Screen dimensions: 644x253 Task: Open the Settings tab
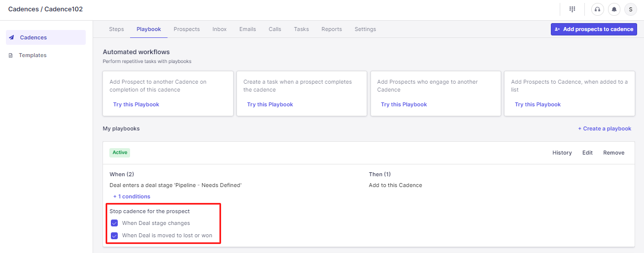click(x=365, y=29)
